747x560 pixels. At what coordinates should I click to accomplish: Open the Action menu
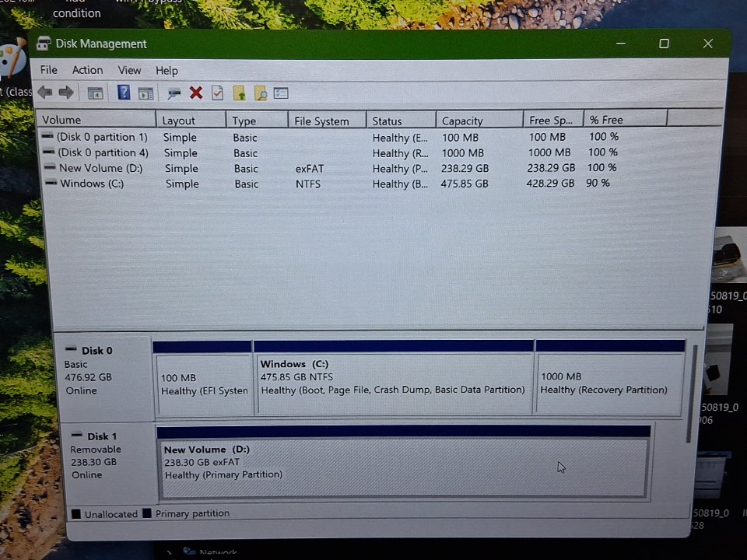[87, 70]
